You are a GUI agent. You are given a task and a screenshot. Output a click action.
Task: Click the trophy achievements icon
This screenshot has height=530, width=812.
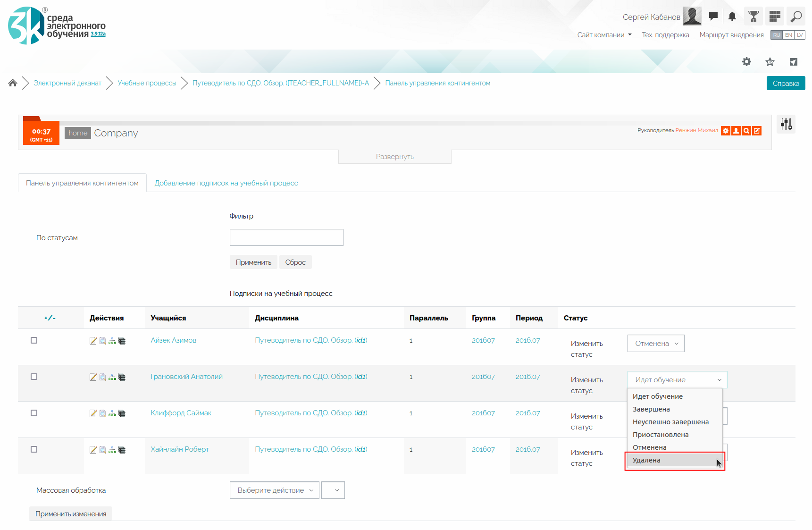pos(753,17)
